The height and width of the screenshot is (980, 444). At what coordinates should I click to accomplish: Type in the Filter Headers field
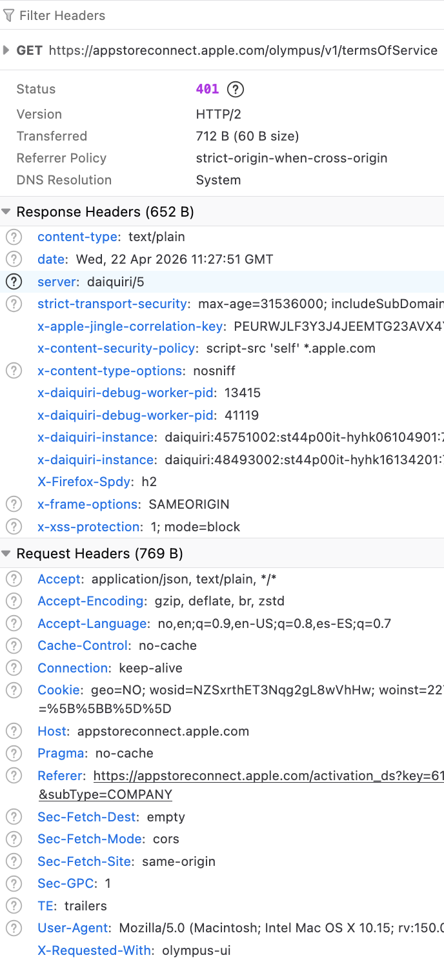pos(194,15)
